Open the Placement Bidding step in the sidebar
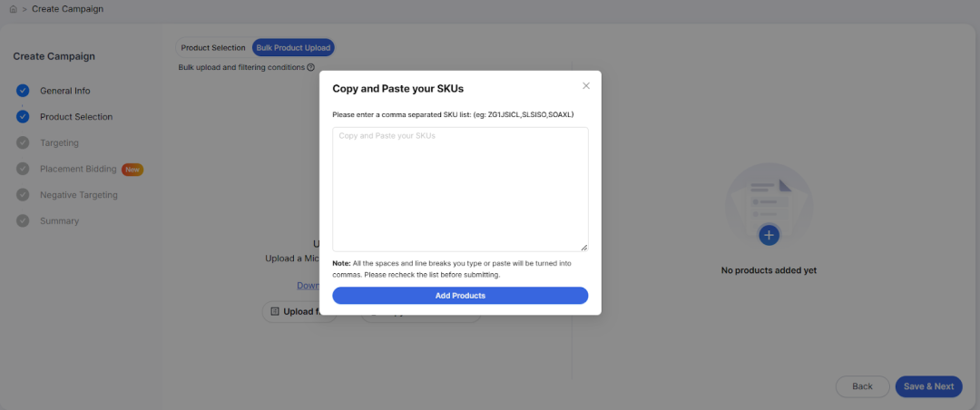Screen dimensions: 980x410 tap(78, 169)
